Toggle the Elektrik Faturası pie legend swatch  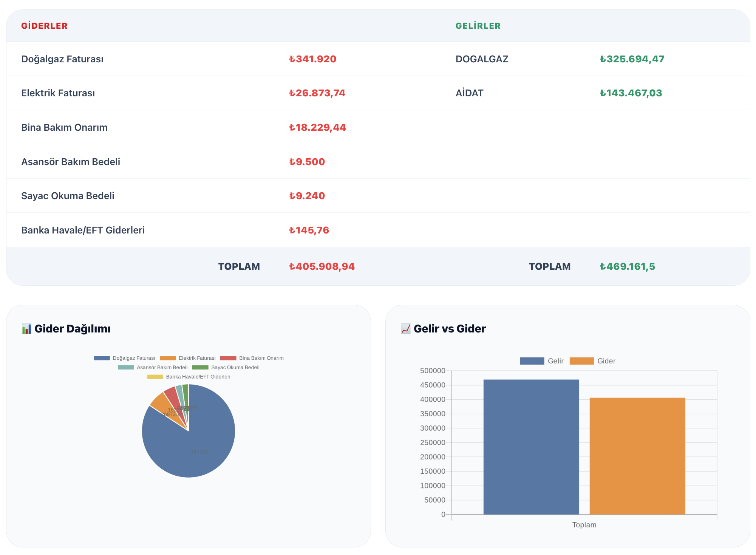168,358
